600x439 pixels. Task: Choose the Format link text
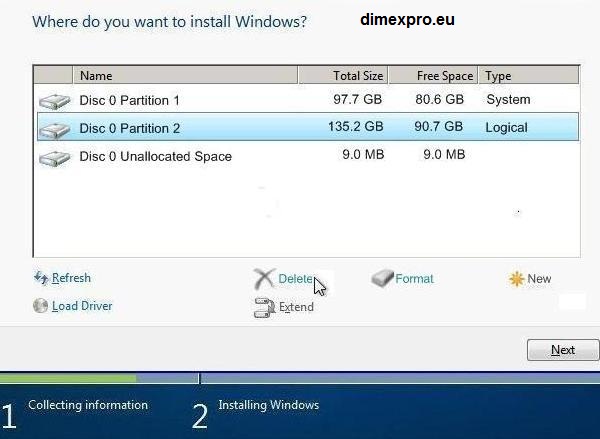click(414, 279)
